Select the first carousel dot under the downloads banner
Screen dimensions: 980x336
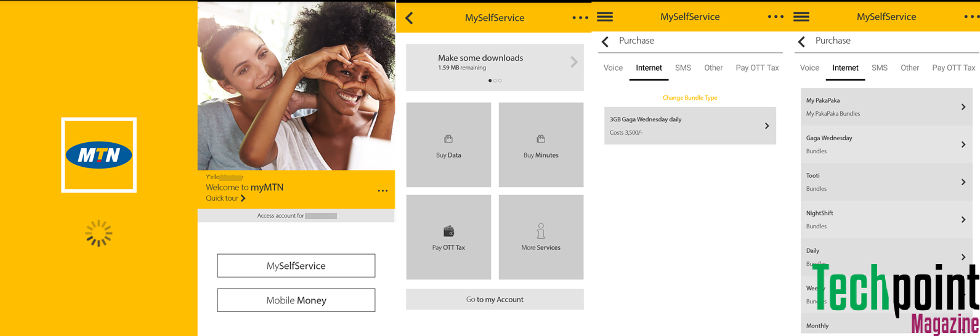(x=490, y=81)
